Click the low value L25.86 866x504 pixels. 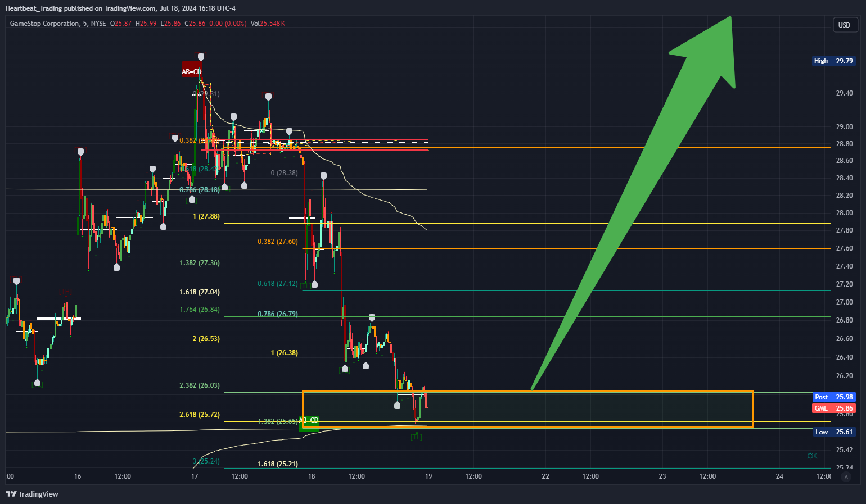point(170,24)
